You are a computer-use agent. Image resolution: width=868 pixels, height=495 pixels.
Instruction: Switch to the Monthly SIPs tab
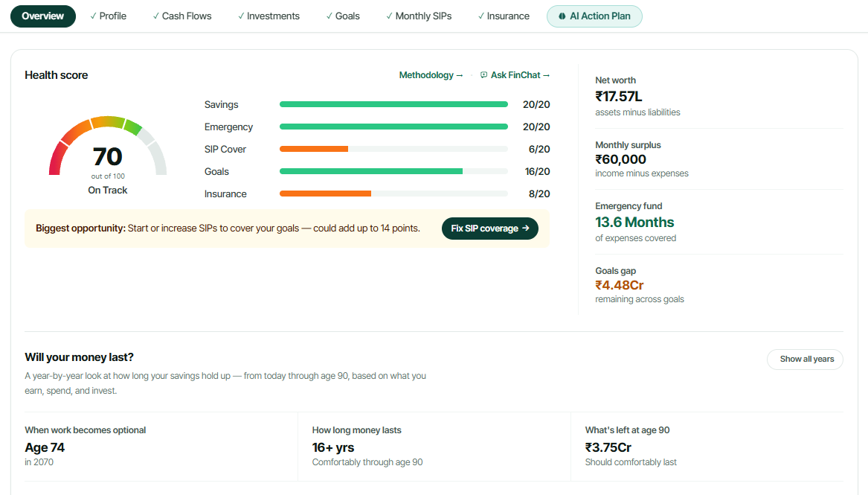click(419, 16)
